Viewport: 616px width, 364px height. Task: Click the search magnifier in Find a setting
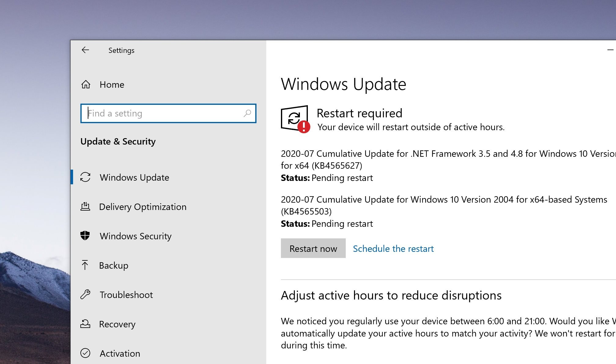point(247,113)
